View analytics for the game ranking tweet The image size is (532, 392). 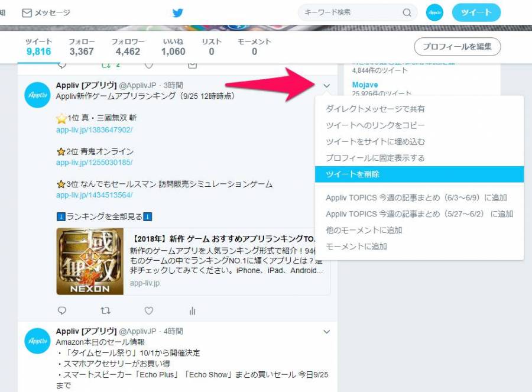click(x=192, y=310)
